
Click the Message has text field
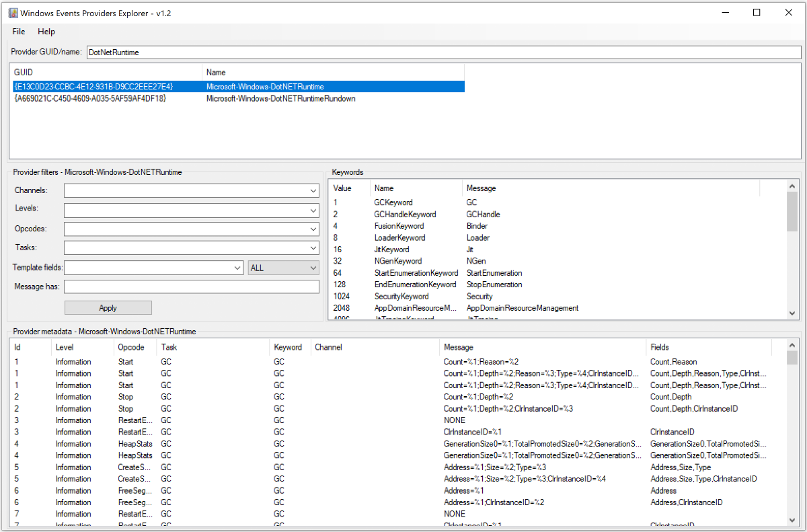192,287
